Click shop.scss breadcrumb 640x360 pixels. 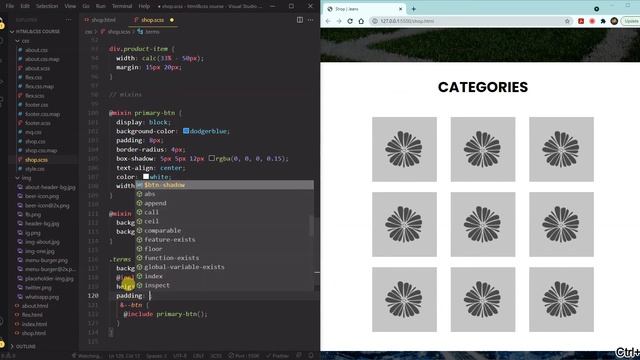coord(119,31)
